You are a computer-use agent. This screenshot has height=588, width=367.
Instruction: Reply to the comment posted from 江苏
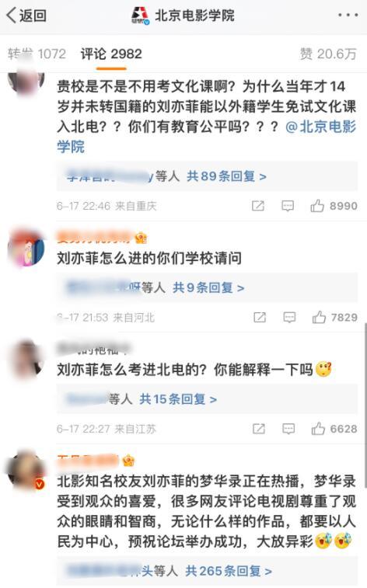288,429
